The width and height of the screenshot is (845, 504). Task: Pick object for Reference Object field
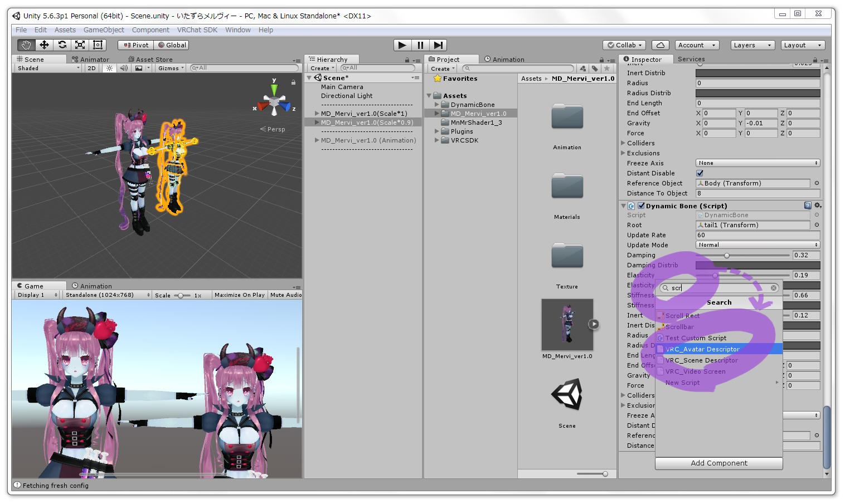817,183
